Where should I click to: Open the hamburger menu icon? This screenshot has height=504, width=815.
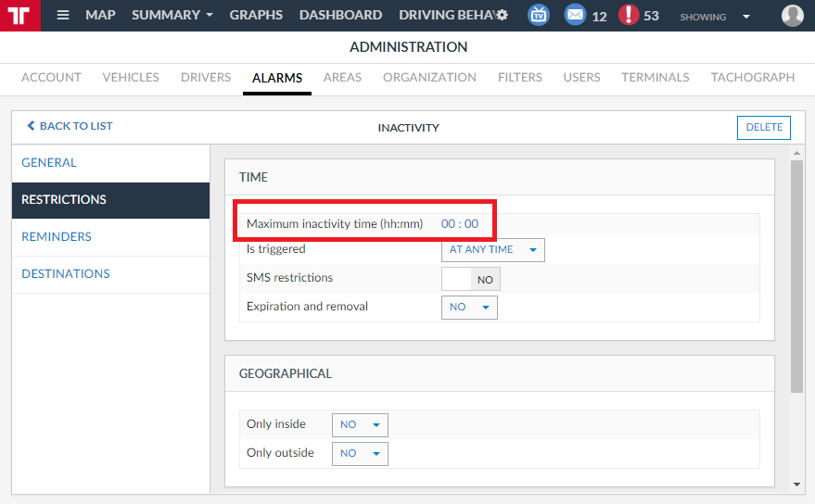pos(63,16)
